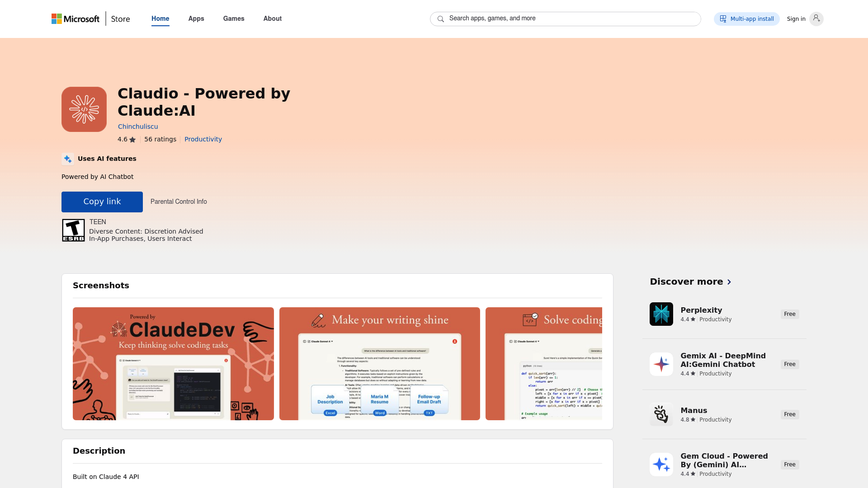Open the ClaudeDev screenshot thumbnail
Viewport: 868px width, 488px height.
[x=173, y=364]
